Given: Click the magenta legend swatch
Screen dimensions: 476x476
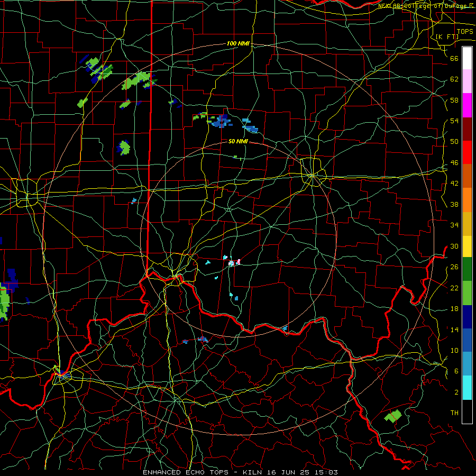Looking at the screenshot, I should [x=467, y=105].
